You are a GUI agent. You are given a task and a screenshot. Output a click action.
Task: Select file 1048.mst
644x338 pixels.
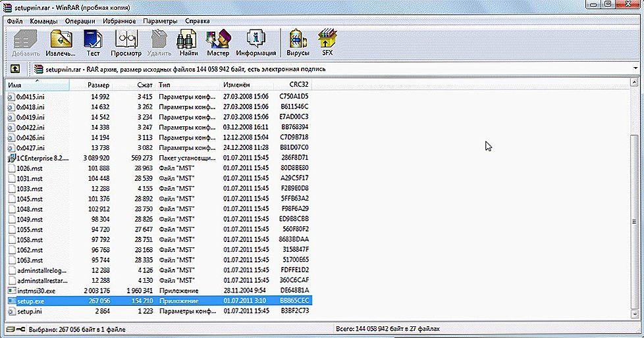(30, 209)
